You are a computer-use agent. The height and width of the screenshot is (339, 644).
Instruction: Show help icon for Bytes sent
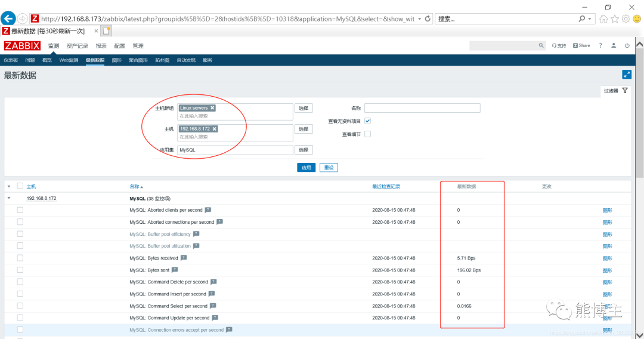[x=175, y=270]
